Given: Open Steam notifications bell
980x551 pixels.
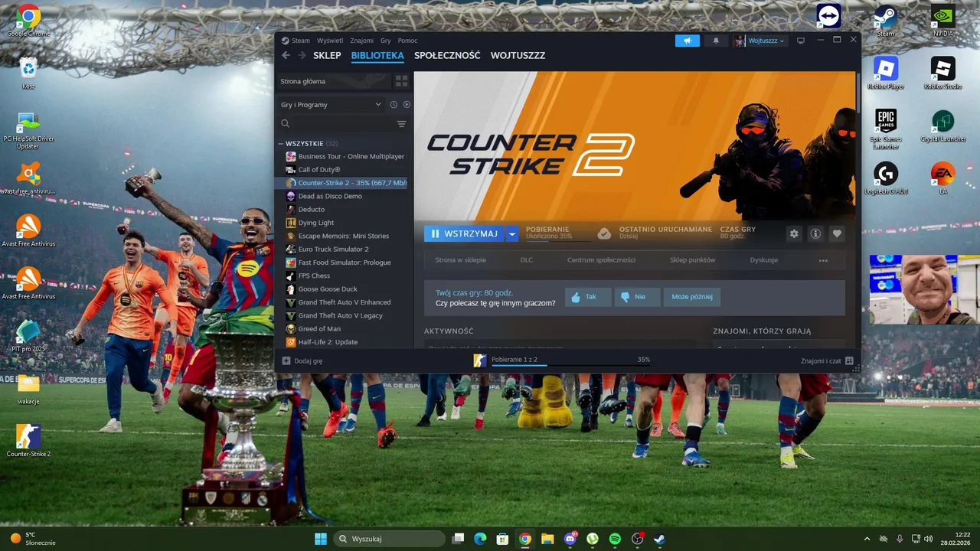Looking at the screenshot, I should pyautogui.click(x=716, y=41).
